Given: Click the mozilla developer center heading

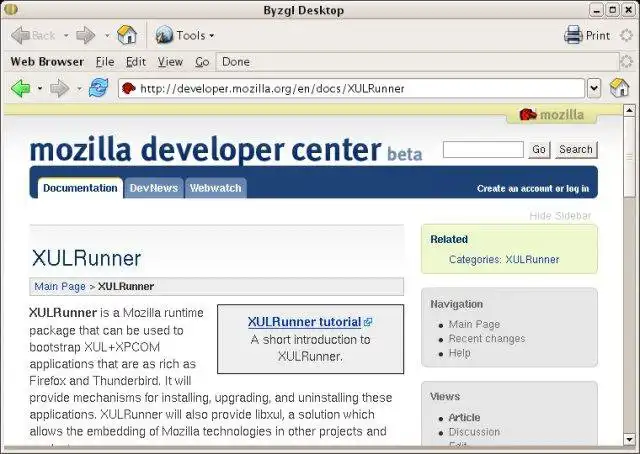Looking at the screenshot, I should tap(205, 150).
